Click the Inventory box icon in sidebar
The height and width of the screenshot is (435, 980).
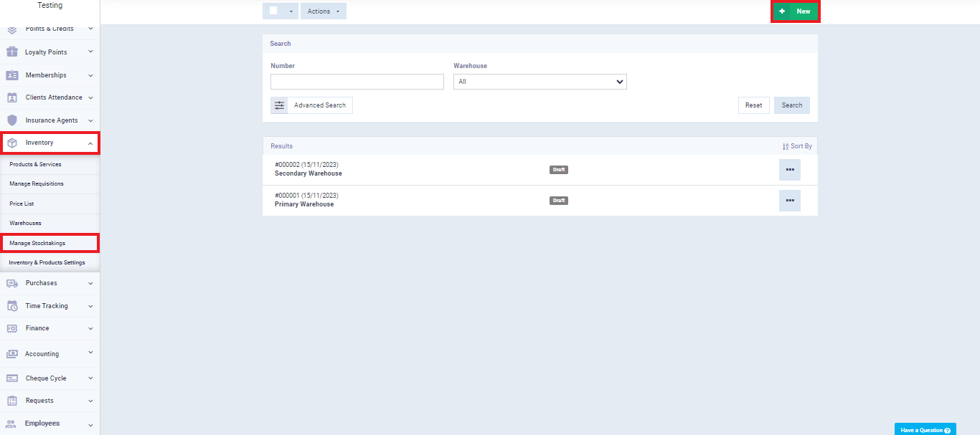[x=12, y=143]
